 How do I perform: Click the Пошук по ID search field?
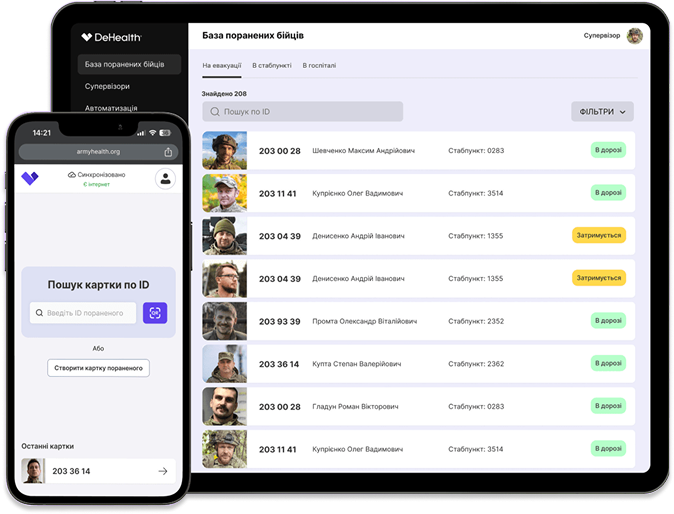click(303, 112)
